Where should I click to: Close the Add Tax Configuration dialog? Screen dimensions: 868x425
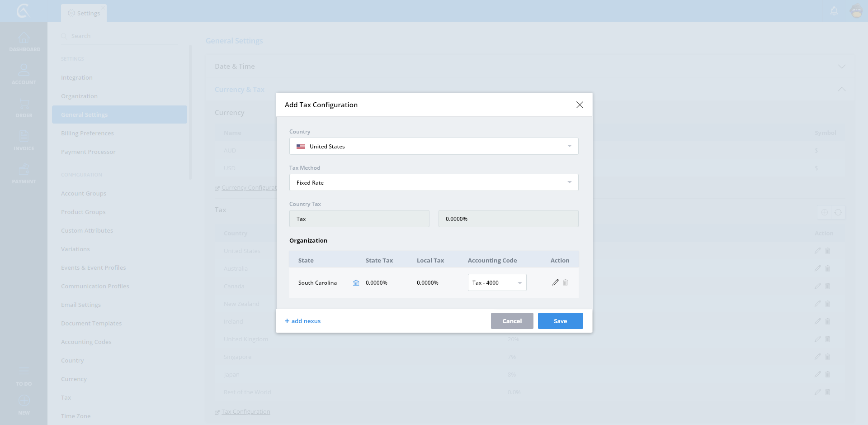point(580,105)
